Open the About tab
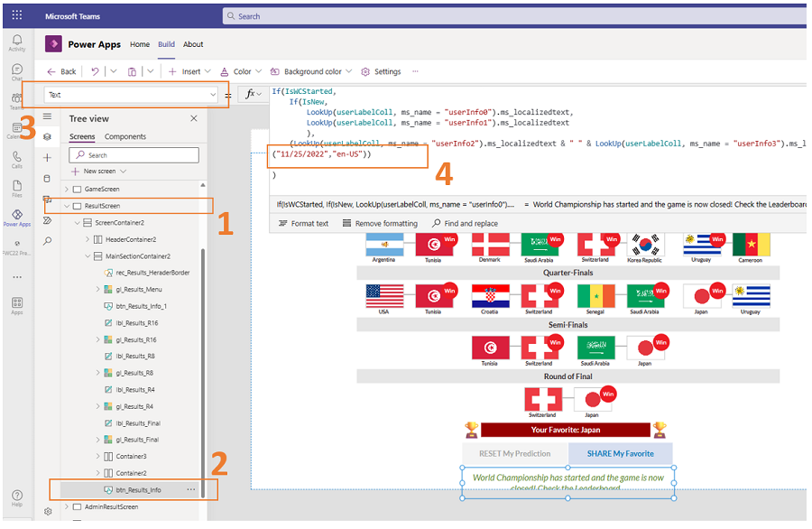 point(193,44)
